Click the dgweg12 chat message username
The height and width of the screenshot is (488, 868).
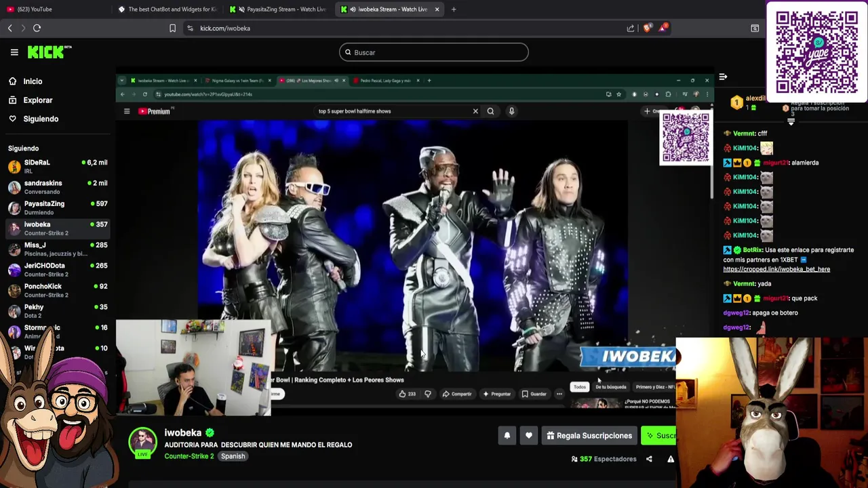pyautogui.click(x=736, y=313)
